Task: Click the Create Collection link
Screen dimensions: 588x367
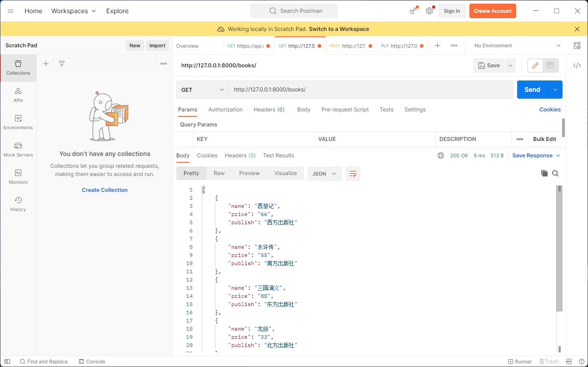Action: point(105,190)
